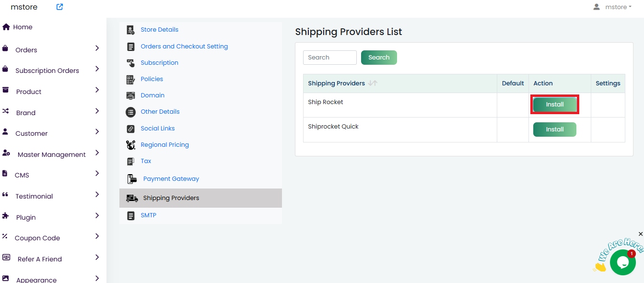644x283 pixels.
Task: Click the Plugin puzzle icon
Action: (5, 216)
